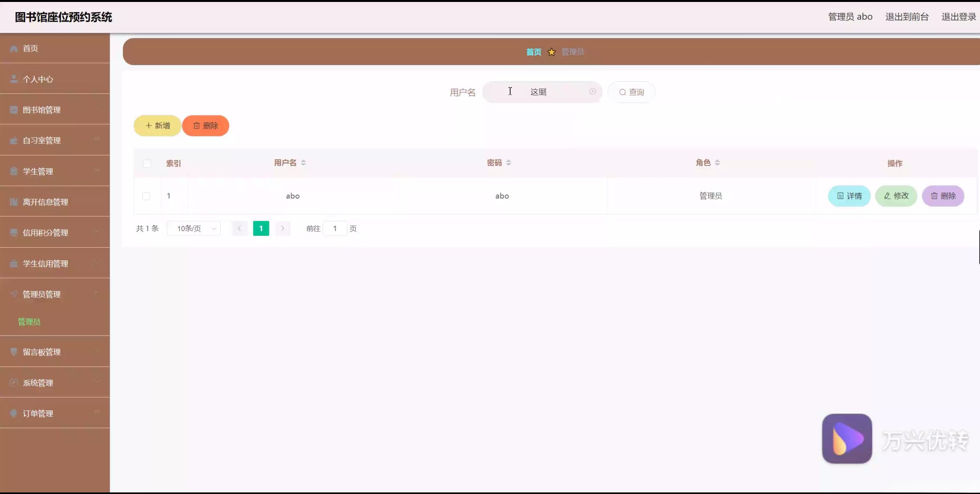Expand 系统管理 menu chevron
This screenshot has height=494, width=980.
tap(96, 382)
